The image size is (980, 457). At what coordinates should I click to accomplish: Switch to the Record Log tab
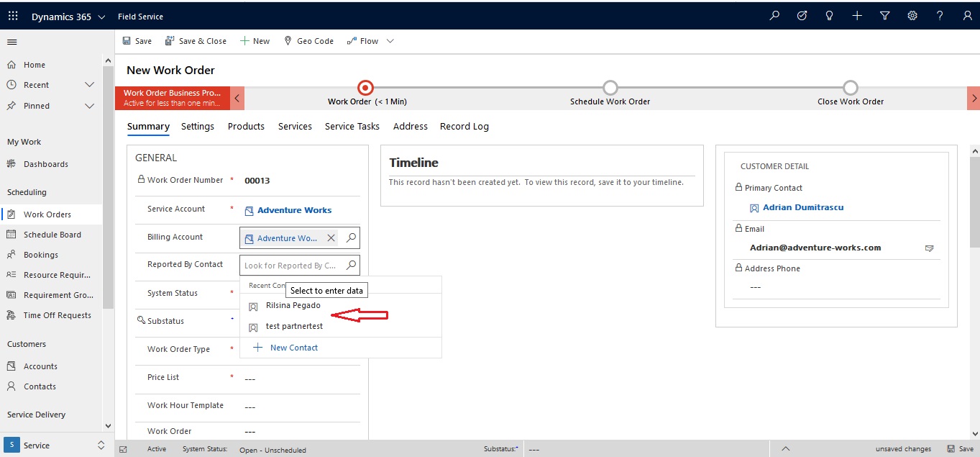point(464,127)
